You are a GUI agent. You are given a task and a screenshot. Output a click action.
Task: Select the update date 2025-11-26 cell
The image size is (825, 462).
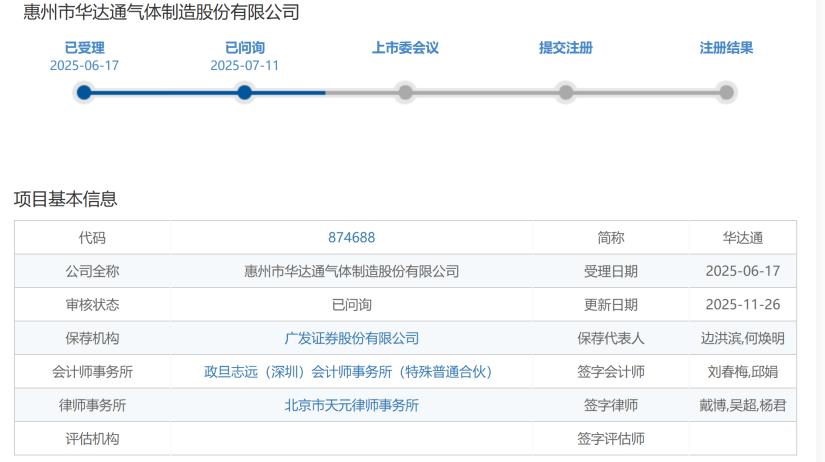[x=742, y=305]
